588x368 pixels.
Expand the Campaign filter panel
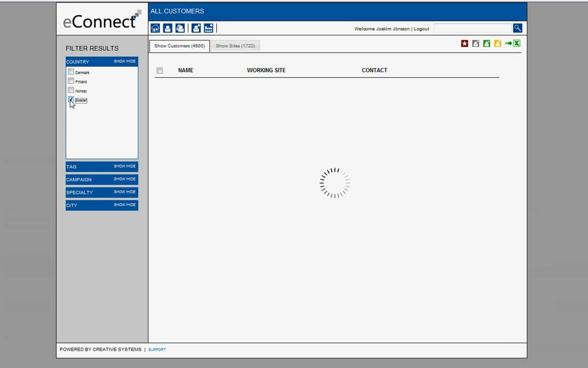[125, 179]
